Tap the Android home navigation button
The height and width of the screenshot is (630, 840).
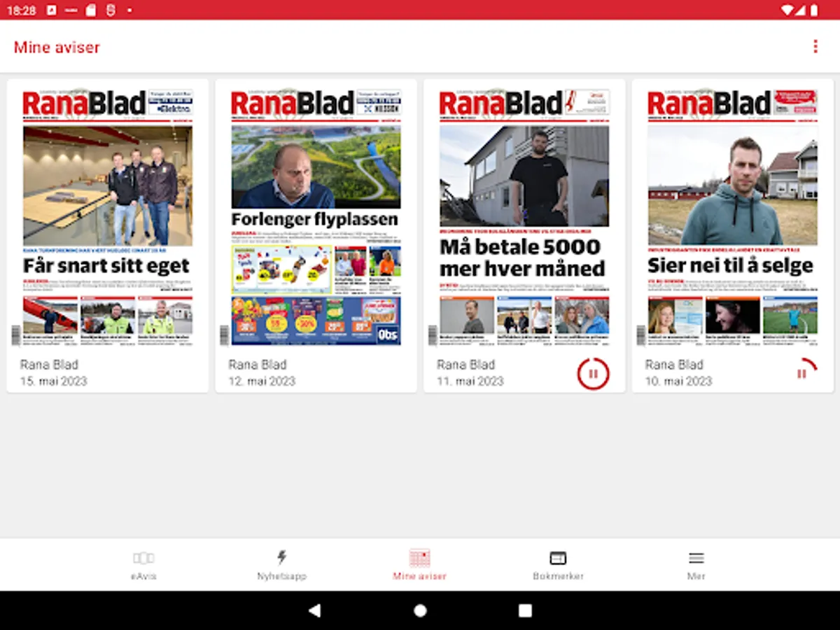pos(420,610)
